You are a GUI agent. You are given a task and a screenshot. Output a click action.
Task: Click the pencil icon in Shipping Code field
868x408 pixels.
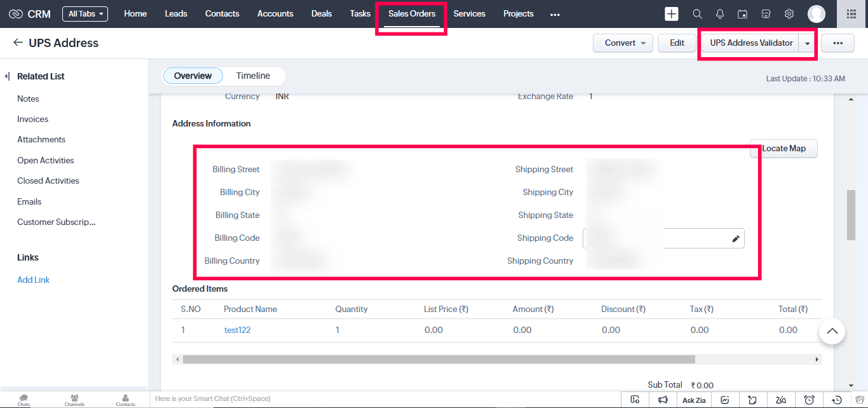(736, 239)
